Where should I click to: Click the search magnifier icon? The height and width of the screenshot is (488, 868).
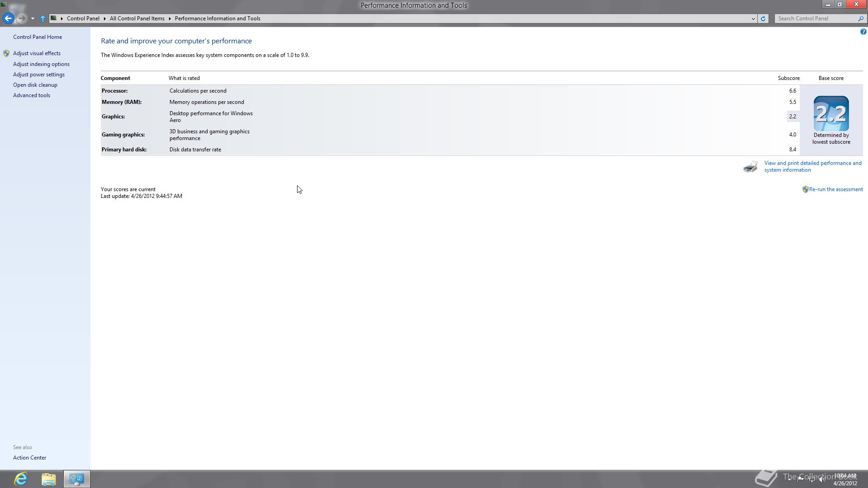click(x=861, y=19)
